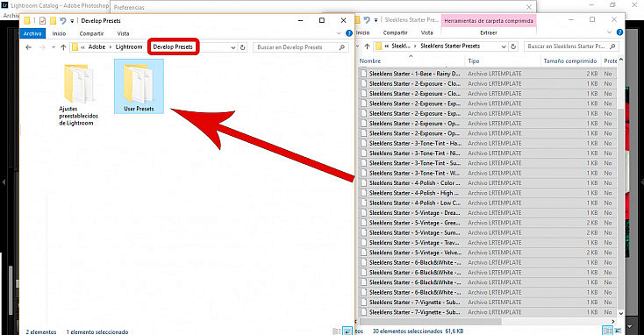Image resolution: width=644 pixels, height=335 pixels.
Task: Open the Compartir tab in Sleeklens window
Action: click(395, 32)
